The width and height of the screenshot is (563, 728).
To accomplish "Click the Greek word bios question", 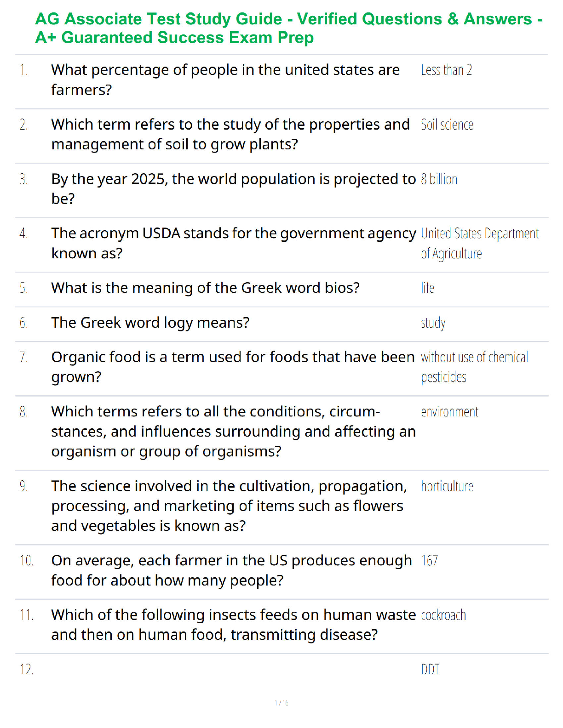I will [x=205, y=288].
